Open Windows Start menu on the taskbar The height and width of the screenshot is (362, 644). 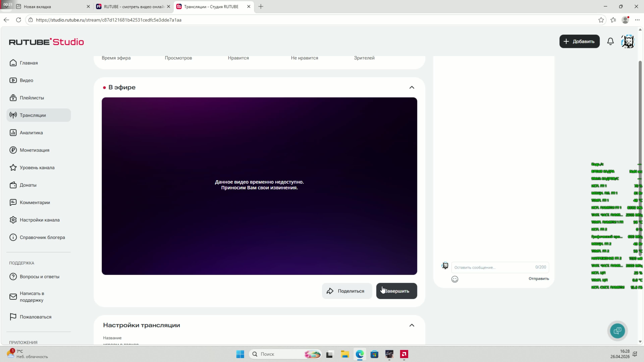pos(240,354)
